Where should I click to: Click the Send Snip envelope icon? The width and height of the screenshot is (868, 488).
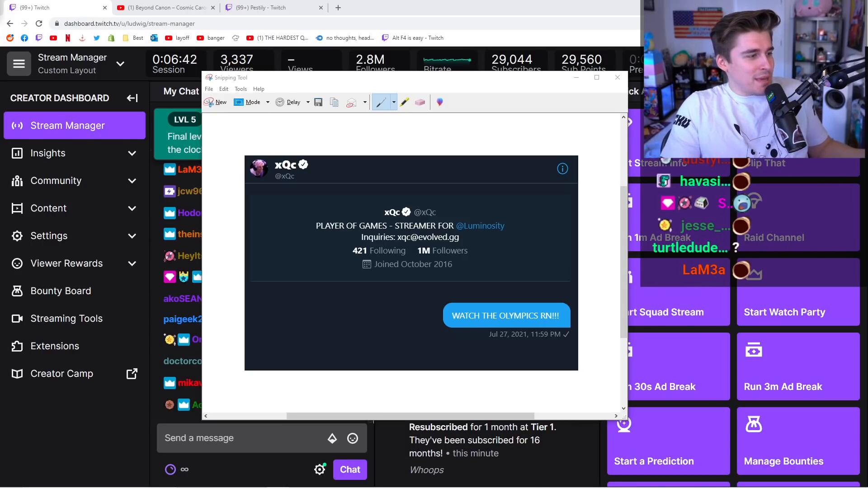[351, 102]
